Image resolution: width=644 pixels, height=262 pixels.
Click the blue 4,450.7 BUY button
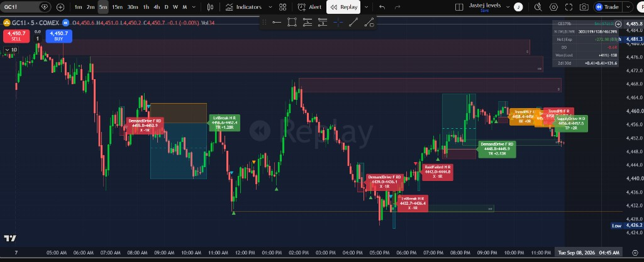[58, 36]
